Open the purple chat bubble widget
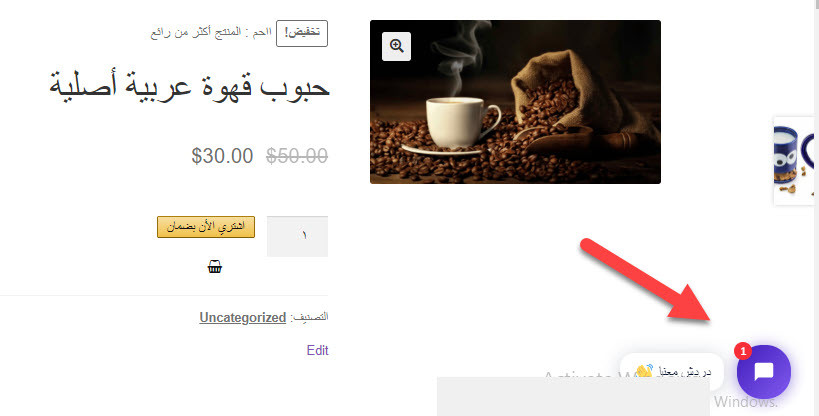 [764, 372]
